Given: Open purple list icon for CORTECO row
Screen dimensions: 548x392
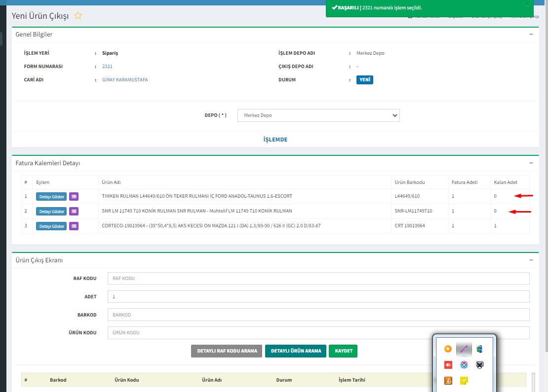Looking at the screenshot, I should (74, 226).
